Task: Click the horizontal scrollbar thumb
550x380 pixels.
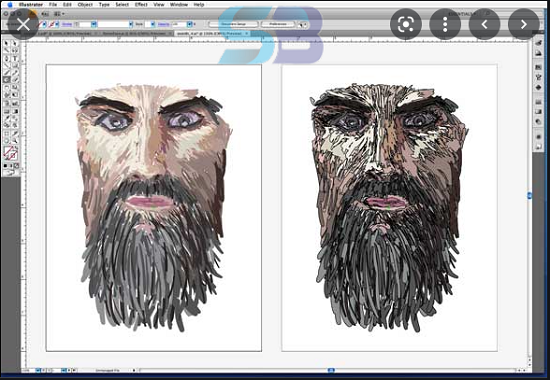Action: tap(331, 370)
